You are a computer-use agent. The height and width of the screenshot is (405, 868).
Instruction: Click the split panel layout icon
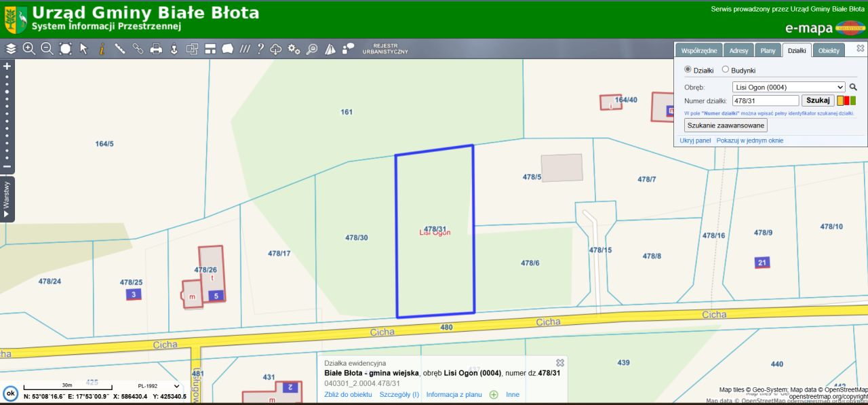click(x=210, y=49)
